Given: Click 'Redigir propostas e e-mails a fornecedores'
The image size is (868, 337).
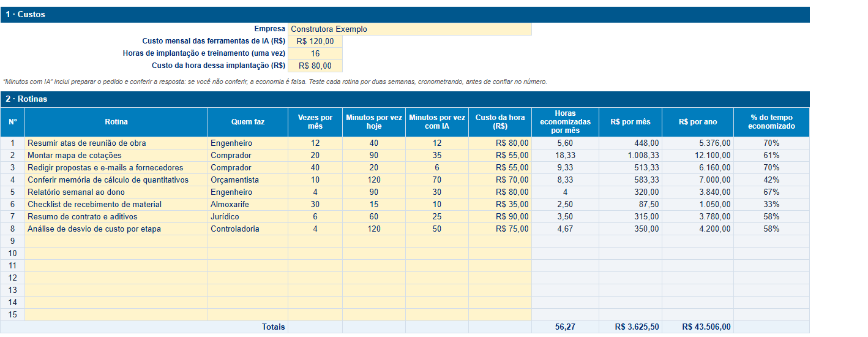Looking at the screenshot, I should [x=116, y=167].
